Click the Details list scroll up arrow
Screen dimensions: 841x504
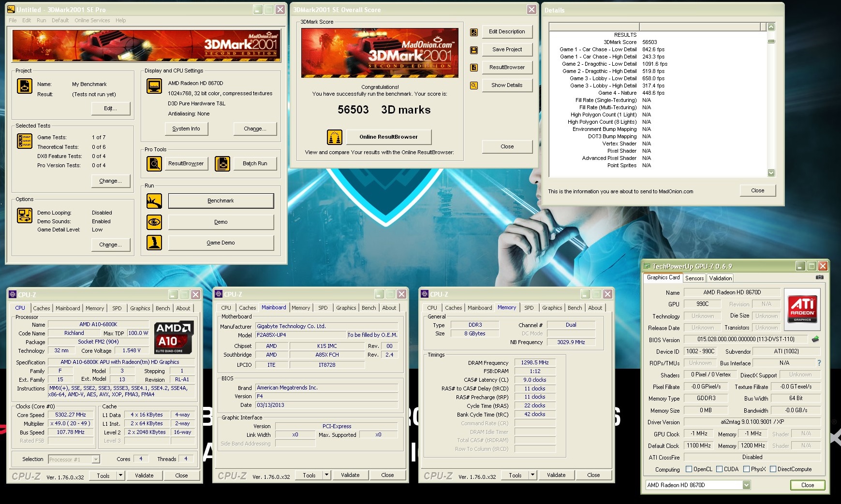(771, 27)
